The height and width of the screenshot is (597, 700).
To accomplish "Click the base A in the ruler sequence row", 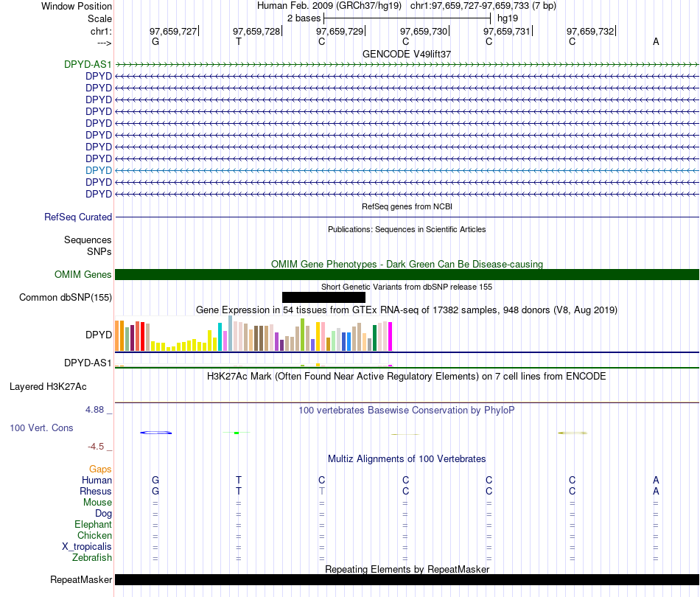I will pos(656,41).
